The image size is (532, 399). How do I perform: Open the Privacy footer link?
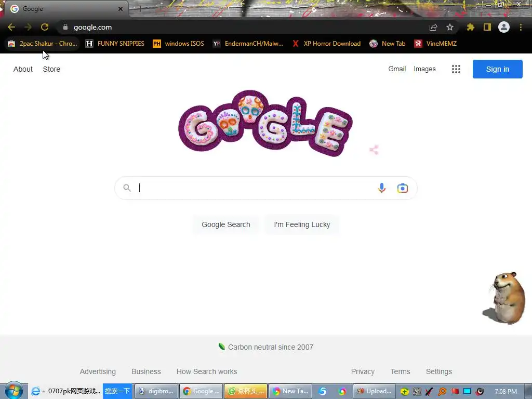click(363, 371)
